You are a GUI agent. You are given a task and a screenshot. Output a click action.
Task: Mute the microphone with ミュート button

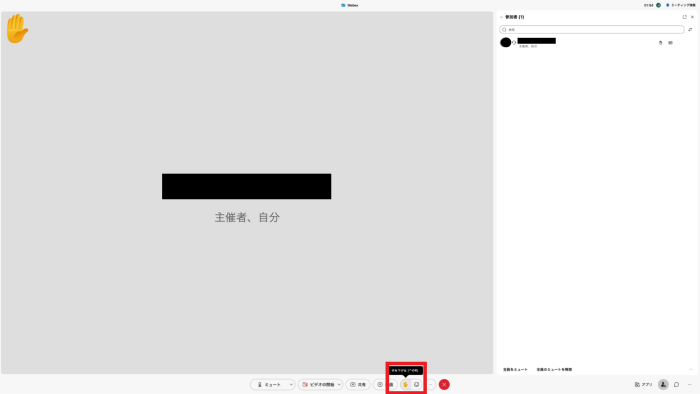(x=269, y=385)
